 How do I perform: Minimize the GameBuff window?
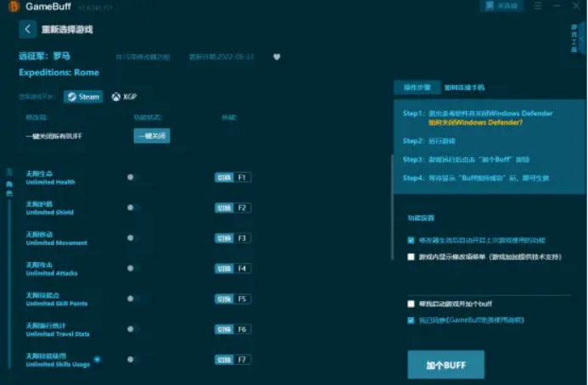[x=557, y=6]
